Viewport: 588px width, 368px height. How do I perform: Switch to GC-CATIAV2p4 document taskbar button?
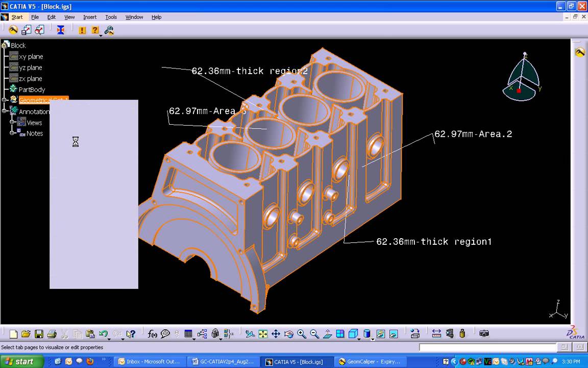pyautogui.click(x=223, y=362)
